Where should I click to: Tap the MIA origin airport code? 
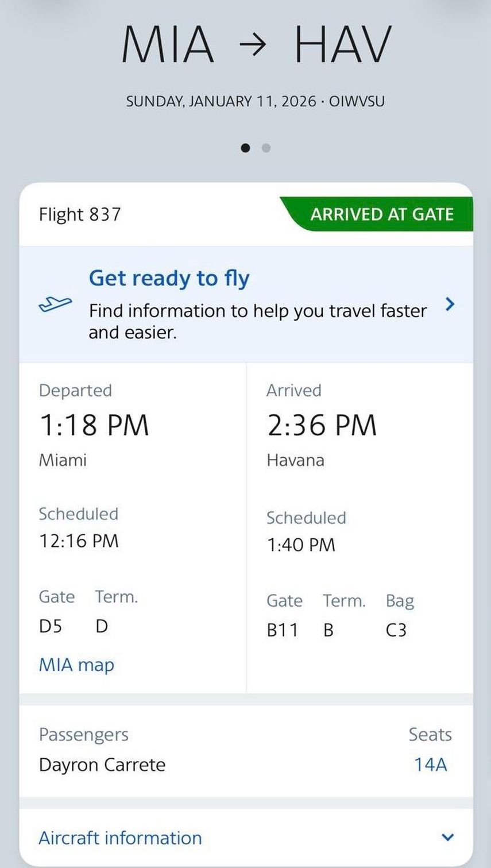point(168,45)
